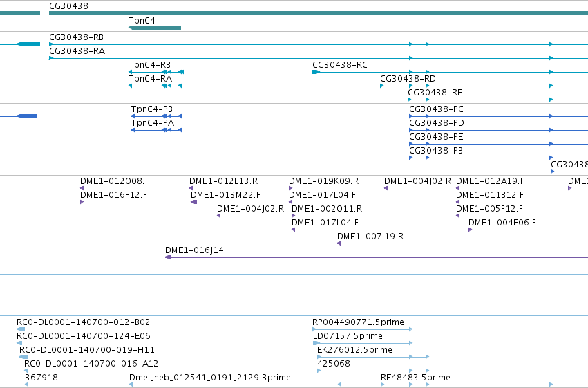Click the DME1-004J02.R label below DME1-013M22.F
Image resolution: width=588 pixels, height=388 pixels.
coord(251,209)
